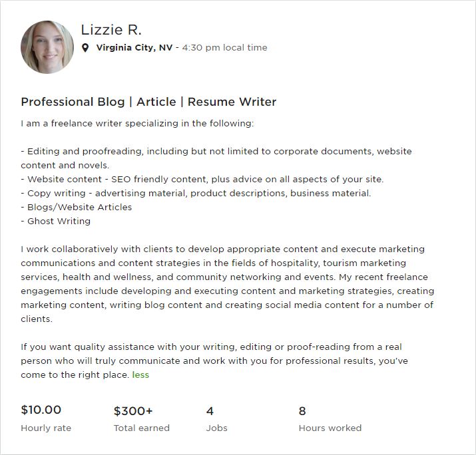Click the Total earned label

click(142, 428)
